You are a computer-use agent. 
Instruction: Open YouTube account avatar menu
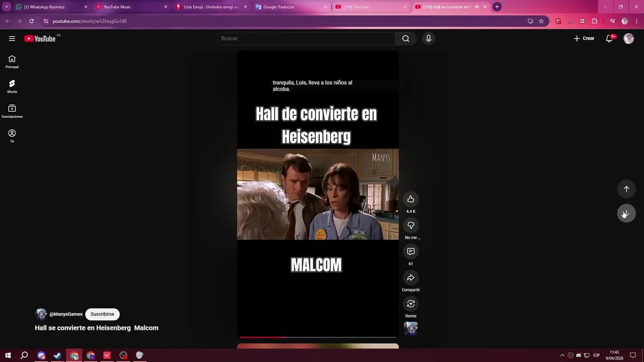click(x=628, y=39)
